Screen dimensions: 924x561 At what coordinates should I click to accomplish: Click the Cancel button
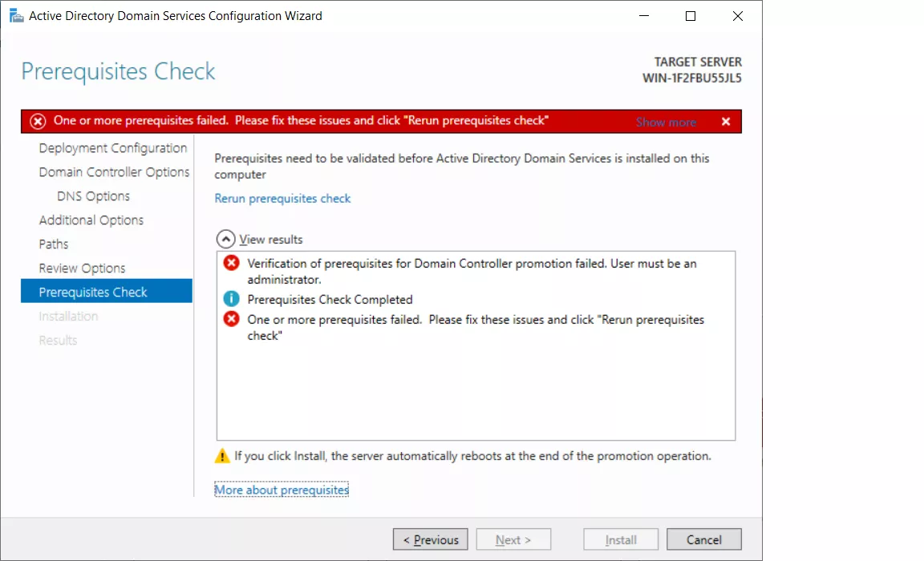[x=703, y=539]
